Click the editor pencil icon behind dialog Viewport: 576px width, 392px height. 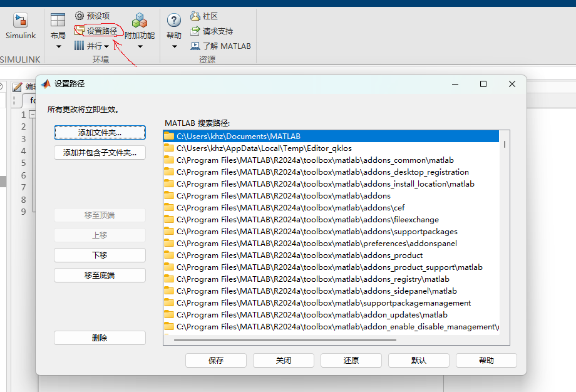[18, 87]
